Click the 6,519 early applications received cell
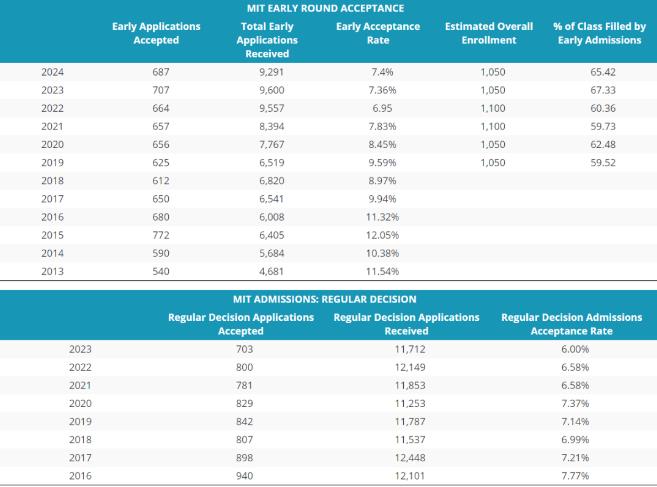The width and height of the screenshot is (657, 487). (x=272, y=163)
